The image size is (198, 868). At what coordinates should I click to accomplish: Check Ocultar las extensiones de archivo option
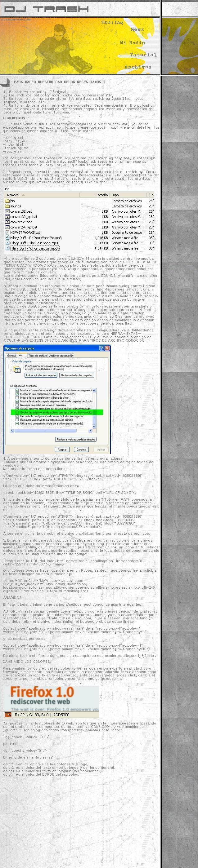click(x=17, y=413)
